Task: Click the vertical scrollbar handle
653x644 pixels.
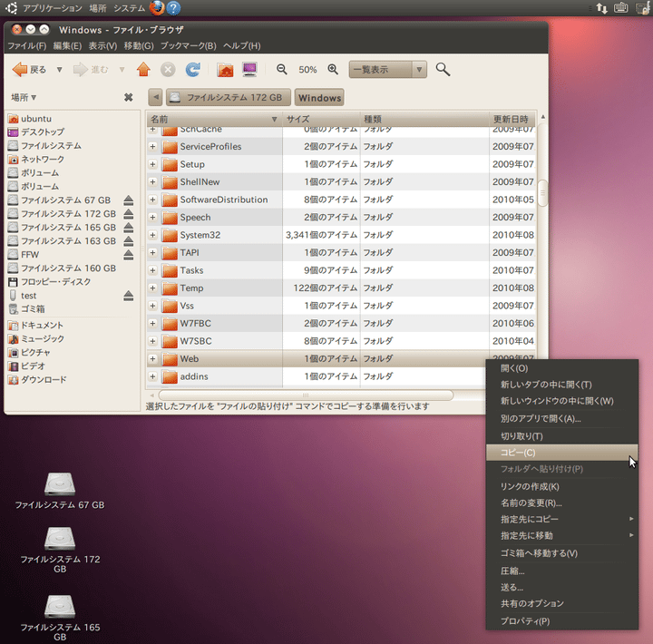Action: coord(542,193)
